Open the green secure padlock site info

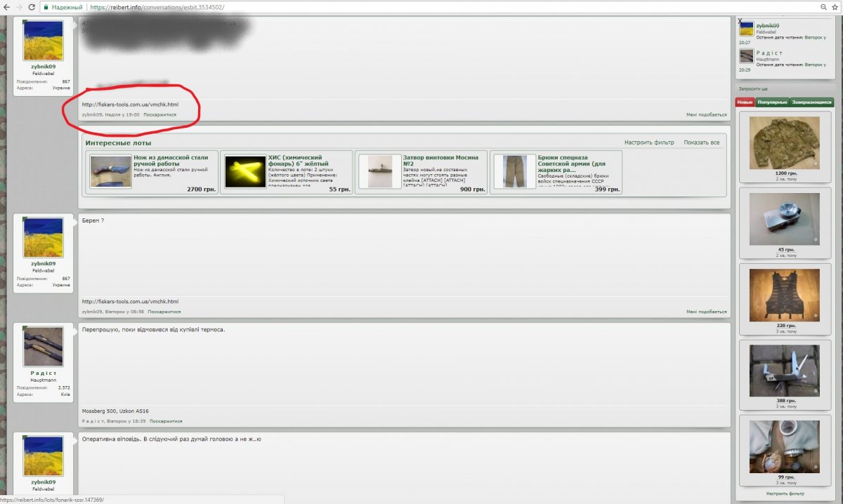click(x=46, y=6)
